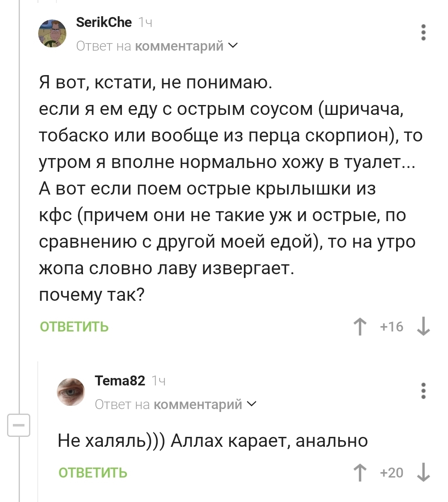The image size is (448, 502).
Task: Expand parent comment chevron under Tema82
Action: [251, 404]
